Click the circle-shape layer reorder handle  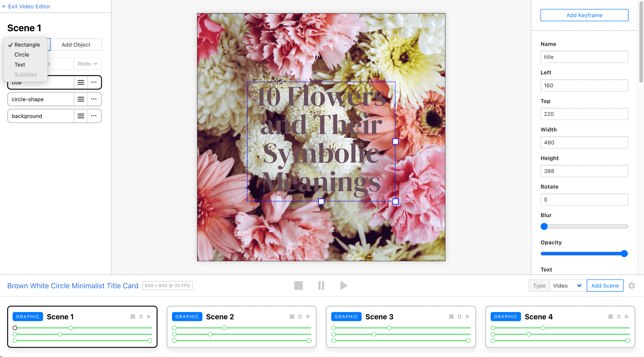coord(81,99)
